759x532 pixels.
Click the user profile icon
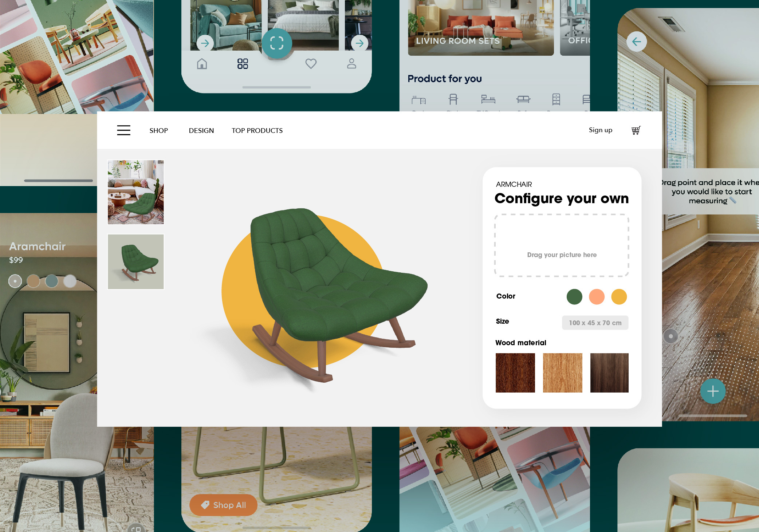tap(351, 64)
